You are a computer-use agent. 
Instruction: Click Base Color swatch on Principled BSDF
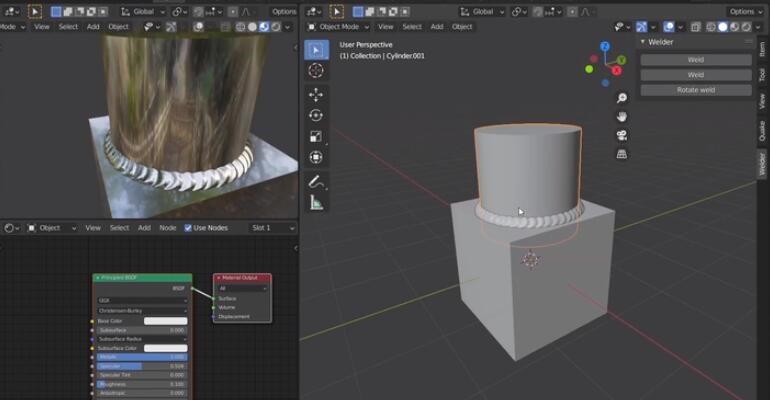(165, 320)
